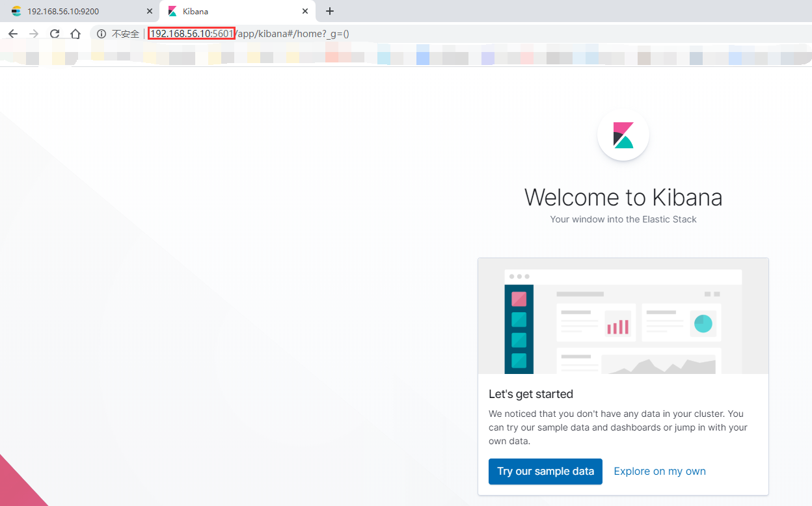
Task: Select the Kibana browser tab
Action: [237, 11]
